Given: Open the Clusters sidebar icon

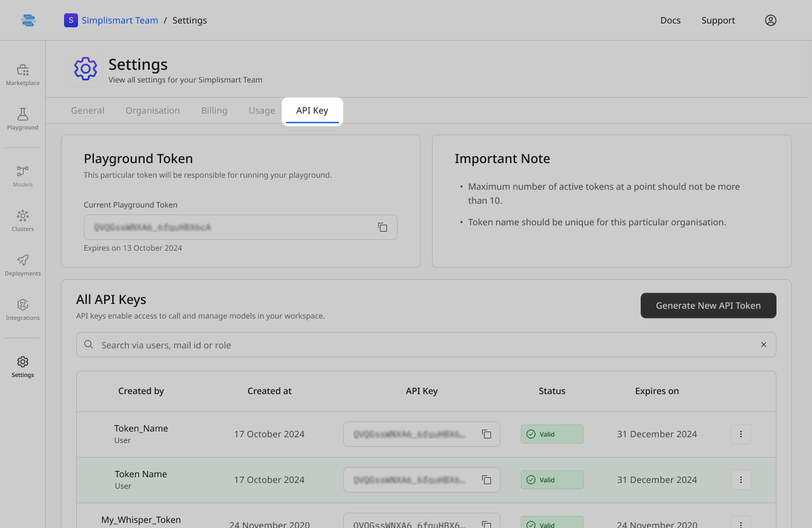Looking at the screenshot, I should point(23,220).
